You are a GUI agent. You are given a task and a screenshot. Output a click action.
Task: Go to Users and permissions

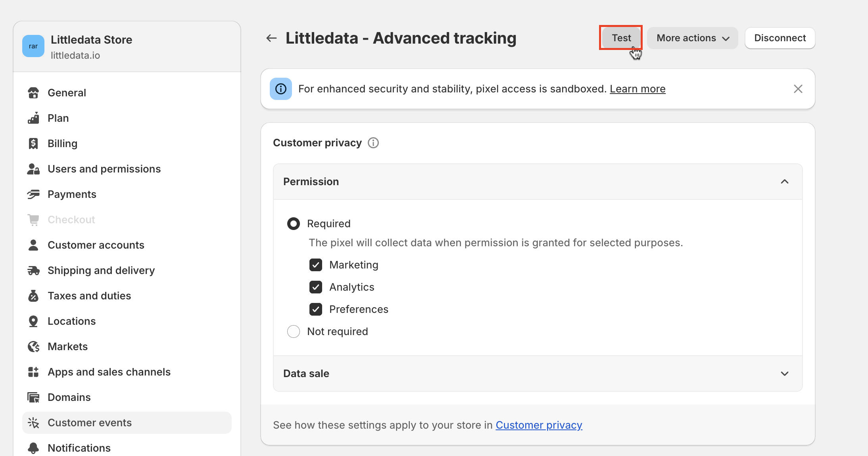pos(127,169)
